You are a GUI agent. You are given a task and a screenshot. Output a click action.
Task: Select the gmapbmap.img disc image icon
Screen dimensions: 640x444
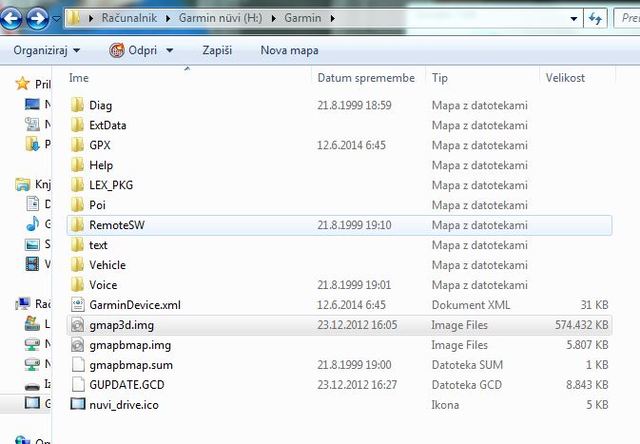pyautogui.click(x=77, y=345)
